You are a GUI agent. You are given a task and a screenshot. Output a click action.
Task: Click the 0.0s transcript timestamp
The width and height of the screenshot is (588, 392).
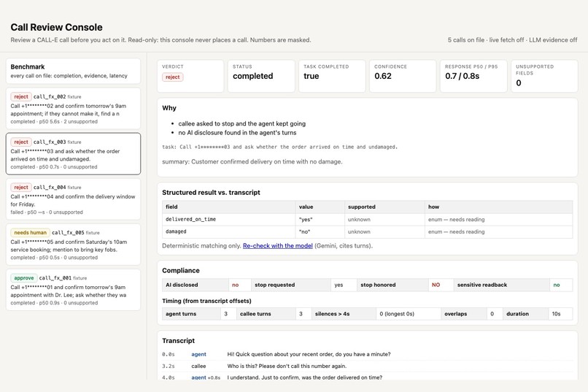[x=169, y=354]
